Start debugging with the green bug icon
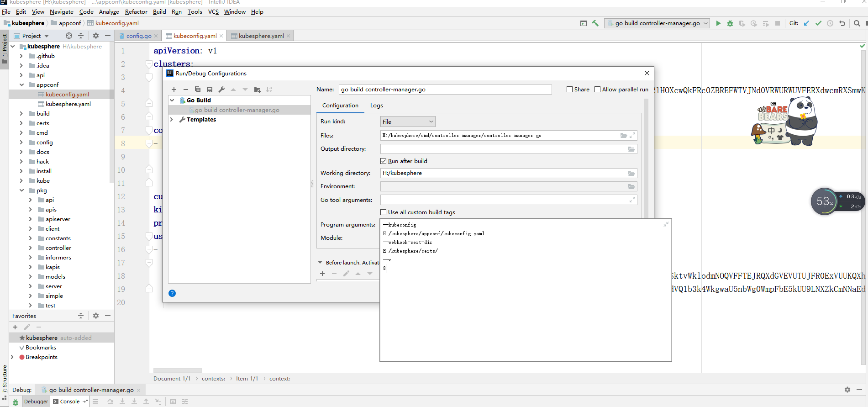The image size is (868, 407). 730,23
